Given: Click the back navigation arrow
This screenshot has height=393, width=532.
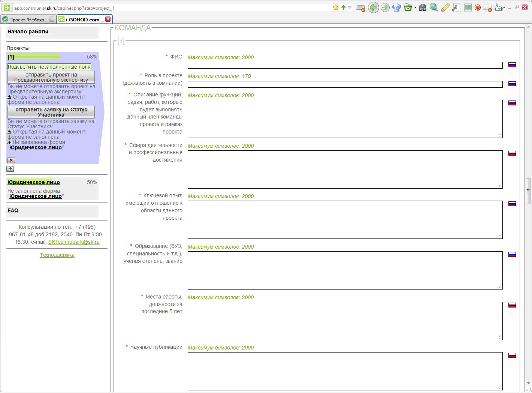Looking at the screenshot, I should click(373, 7).
